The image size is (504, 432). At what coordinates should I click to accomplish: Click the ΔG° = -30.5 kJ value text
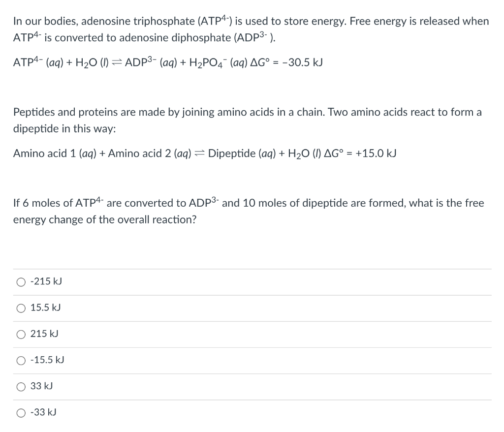288,62
